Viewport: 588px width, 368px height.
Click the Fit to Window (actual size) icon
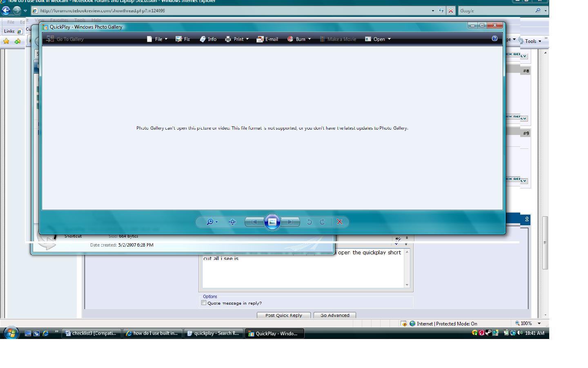tap(232, 222)
